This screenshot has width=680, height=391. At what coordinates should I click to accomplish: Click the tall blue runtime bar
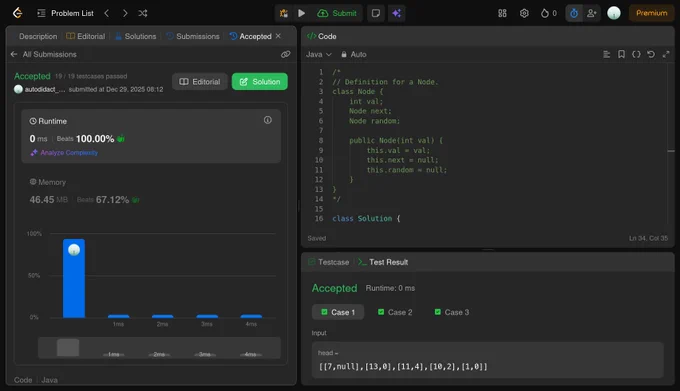click(74, 278)
